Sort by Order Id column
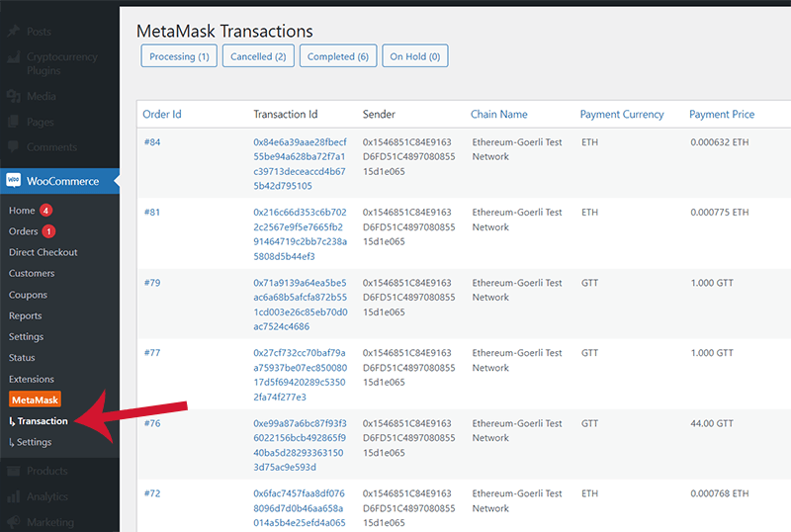 click(x=162, y=114)
